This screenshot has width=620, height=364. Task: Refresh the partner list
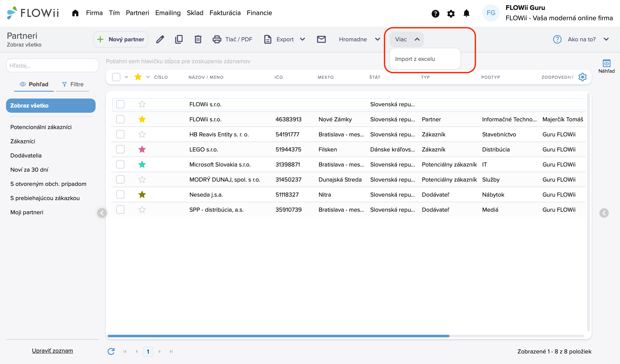point(111,351)
